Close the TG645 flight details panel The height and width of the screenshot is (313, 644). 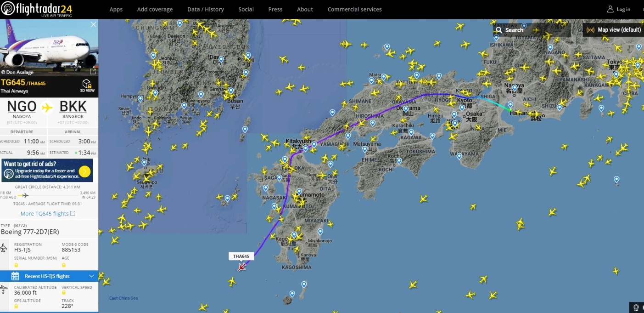click(x=93, y=24)
